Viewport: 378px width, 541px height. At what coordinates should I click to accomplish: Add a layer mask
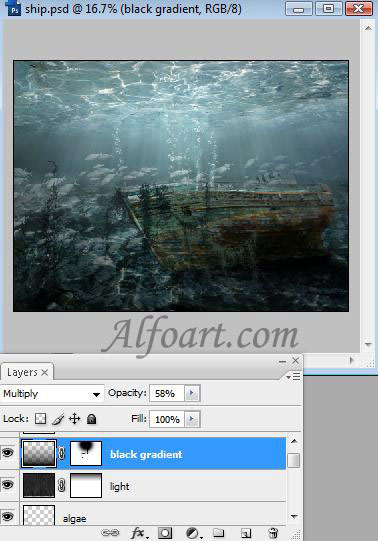(165, 533)
